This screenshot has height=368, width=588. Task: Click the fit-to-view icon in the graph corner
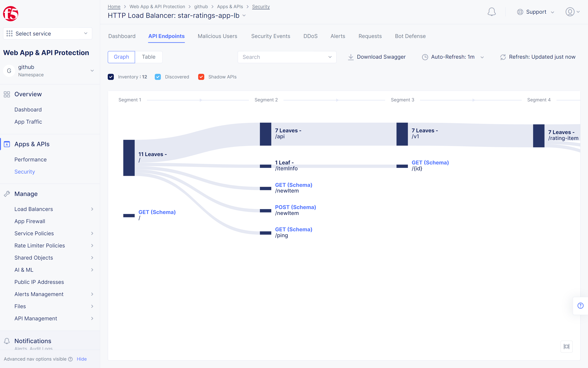coord(566,346)
